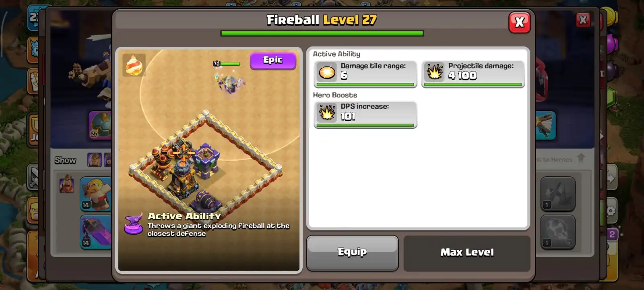Image resolution: width=644 pixels, height=290 pixels.
Task: Tap the Fireball equipment icon in preview
Action: (x=134, y=65)
